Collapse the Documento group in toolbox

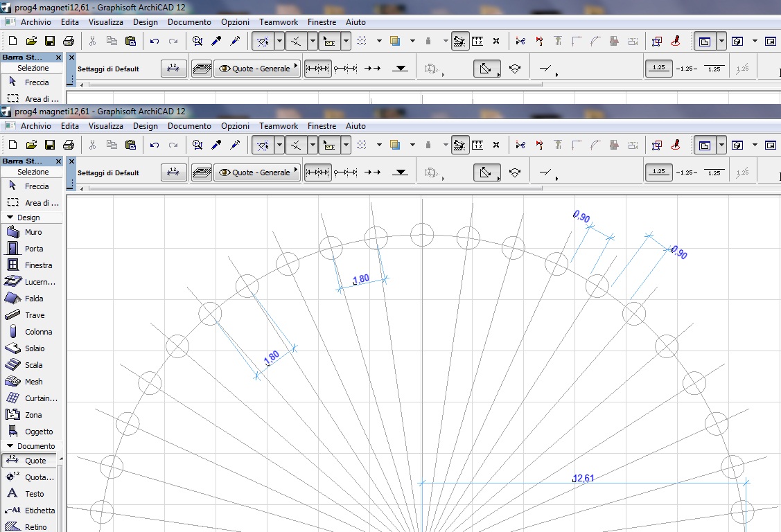click(10, 446)
